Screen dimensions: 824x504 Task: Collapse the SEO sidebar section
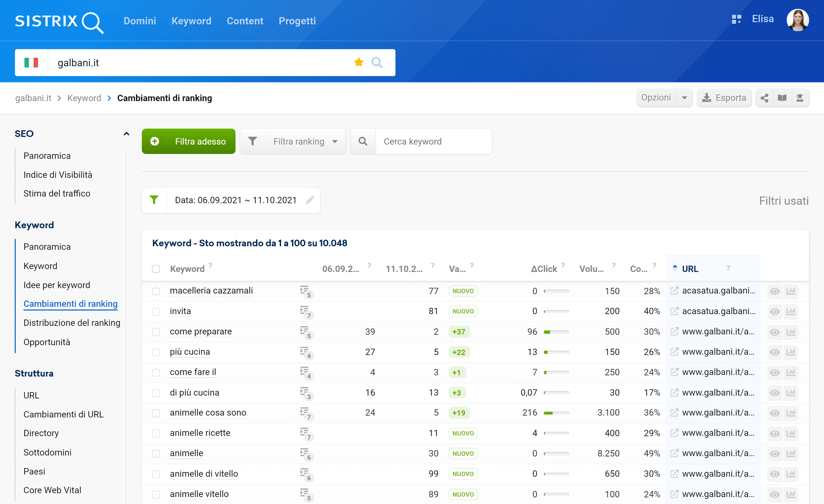[126, 134]
